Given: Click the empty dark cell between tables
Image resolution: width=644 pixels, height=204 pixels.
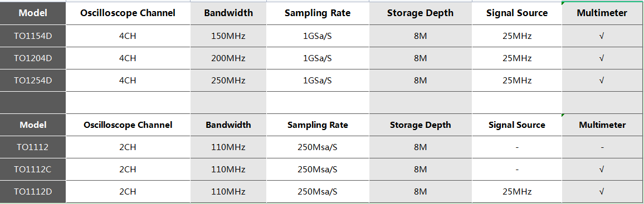Looking at the screenshot, I should 33,102.
